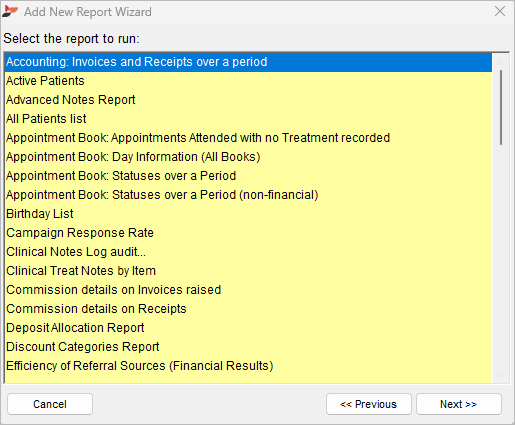Select Active Patients report
The width and height of the screenshot is (515, 425).
pos(248,81)
